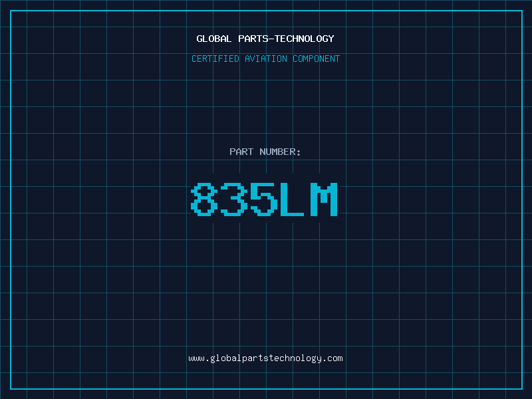Select the CERTIFIED AVIATION COMPONENT subtitle
Image resolution: width=532 pixels, height=399 pixels.
coord(265,59)
